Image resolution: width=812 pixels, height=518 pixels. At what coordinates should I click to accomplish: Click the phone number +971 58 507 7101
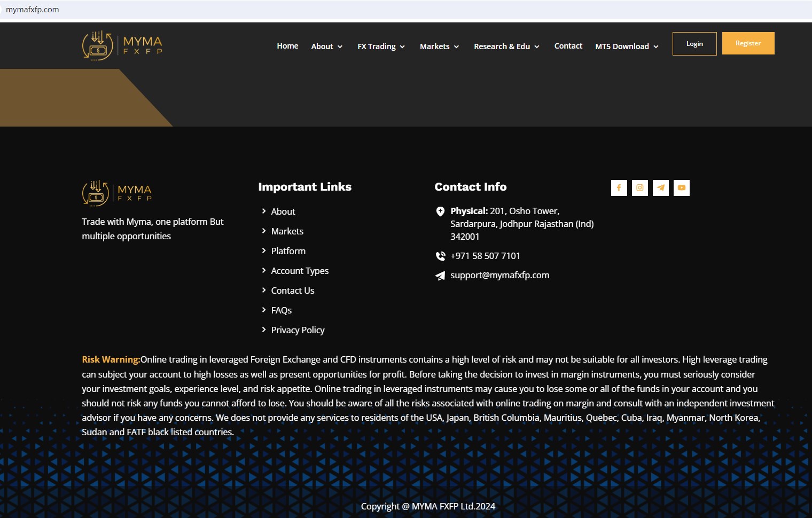(x=485, y=256)
